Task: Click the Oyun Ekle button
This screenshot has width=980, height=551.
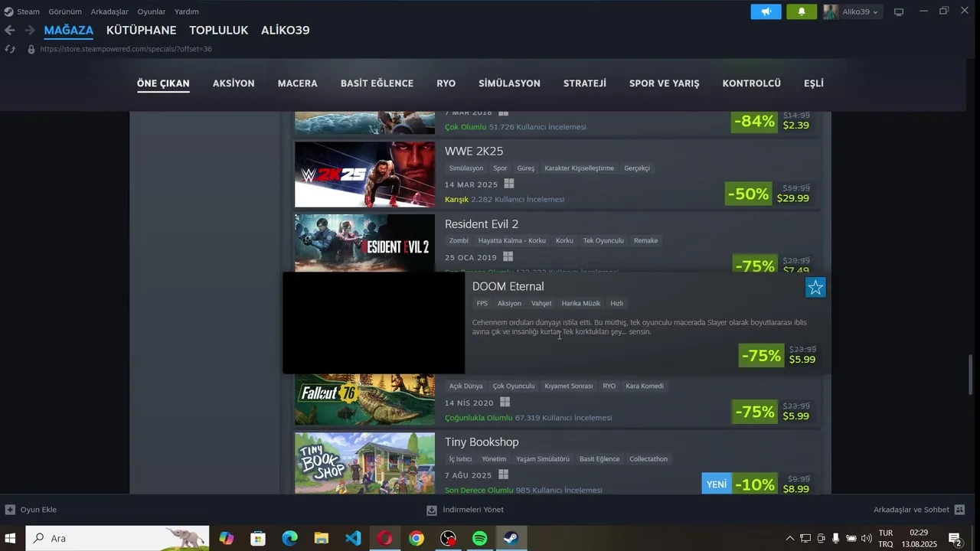Action: click(x=31, y=510)
